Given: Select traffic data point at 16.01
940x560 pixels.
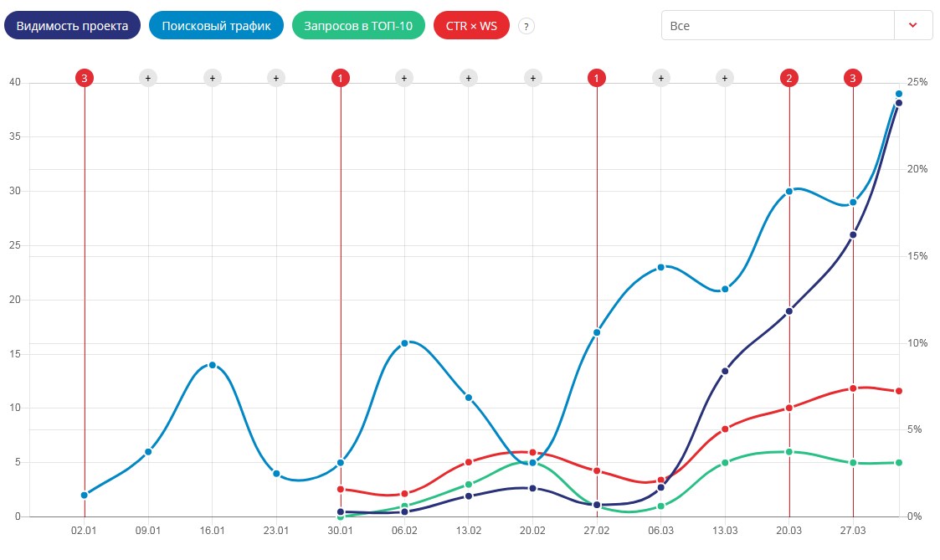Looking at the screenshot, I should (213, 365).
